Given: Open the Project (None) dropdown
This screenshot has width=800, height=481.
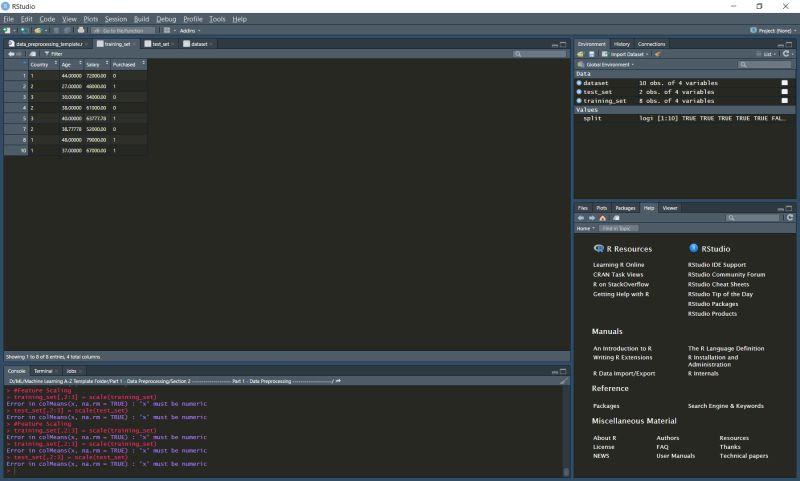Looking at the screenshot, I should coord(773,31).
